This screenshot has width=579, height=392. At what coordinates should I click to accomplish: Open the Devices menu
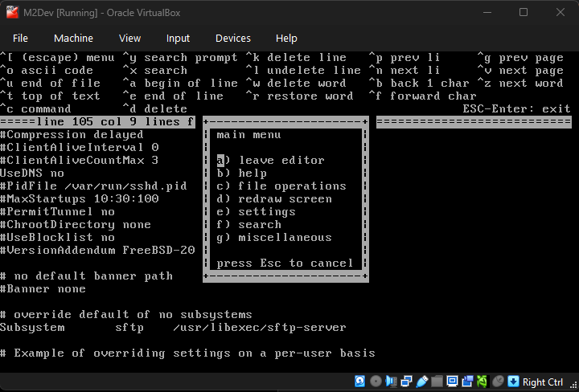coord(233,38)
